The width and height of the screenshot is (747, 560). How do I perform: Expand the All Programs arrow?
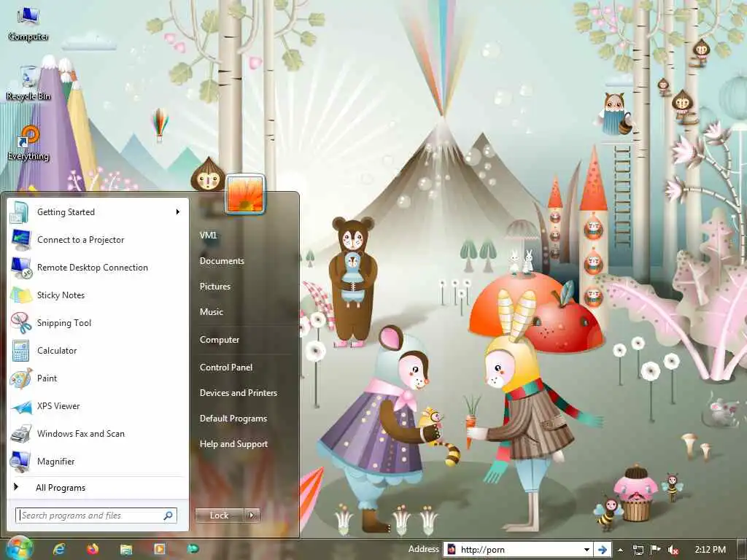pos(16,486)
